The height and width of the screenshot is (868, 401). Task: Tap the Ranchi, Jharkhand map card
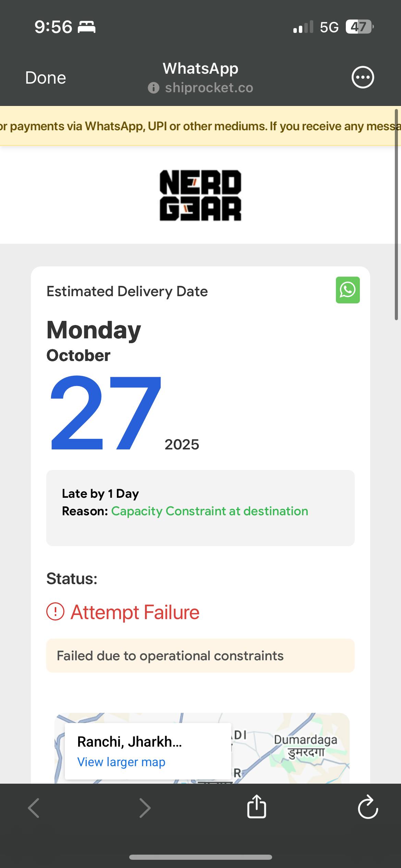pos(130,742)
